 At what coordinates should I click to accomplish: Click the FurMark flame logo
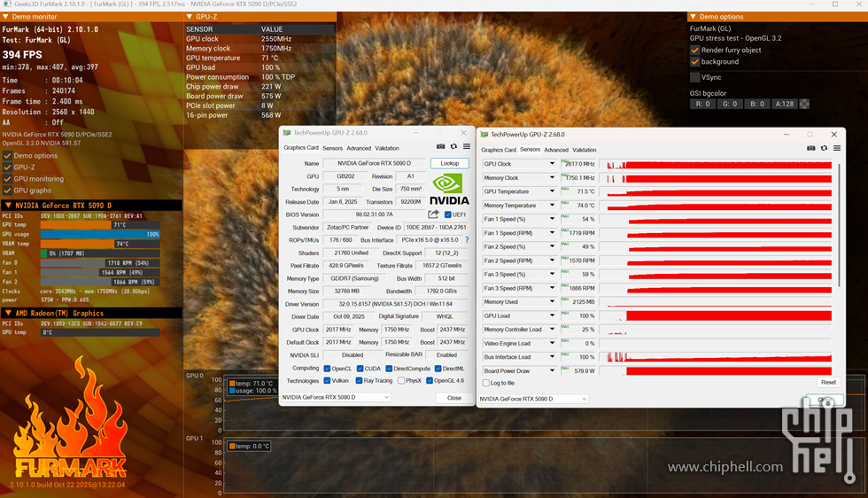coord(70,418)
